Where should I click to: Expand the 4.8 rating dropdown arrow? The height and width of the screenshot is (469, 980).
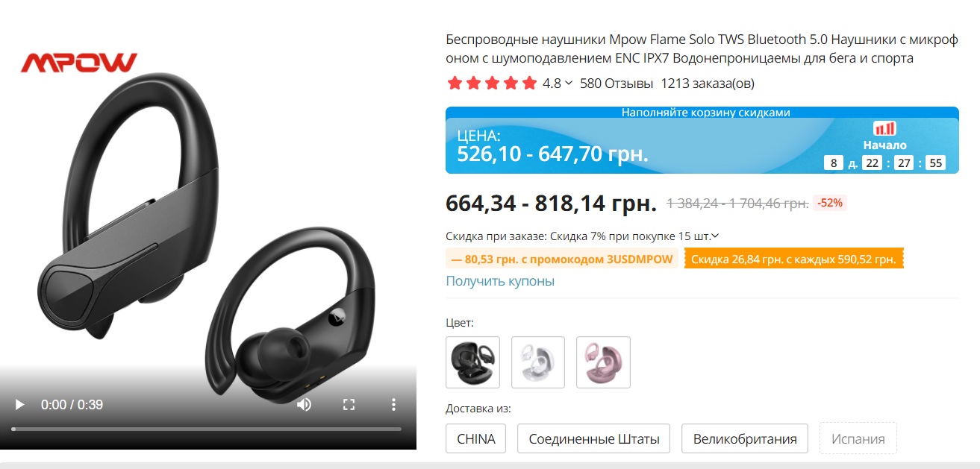[x=569, y=84]
